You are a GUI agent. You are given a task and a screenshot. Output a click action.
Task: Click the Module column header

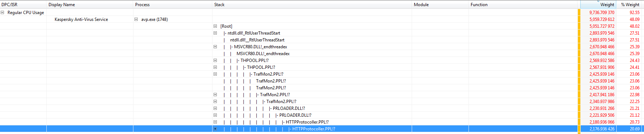click(x=440, y=5)
